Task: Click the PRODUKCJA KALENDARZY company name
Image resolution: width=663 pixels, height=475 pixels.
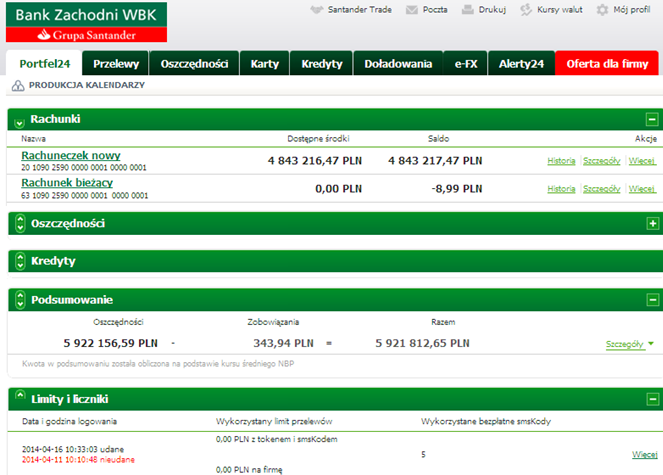Action: point(87,85)
